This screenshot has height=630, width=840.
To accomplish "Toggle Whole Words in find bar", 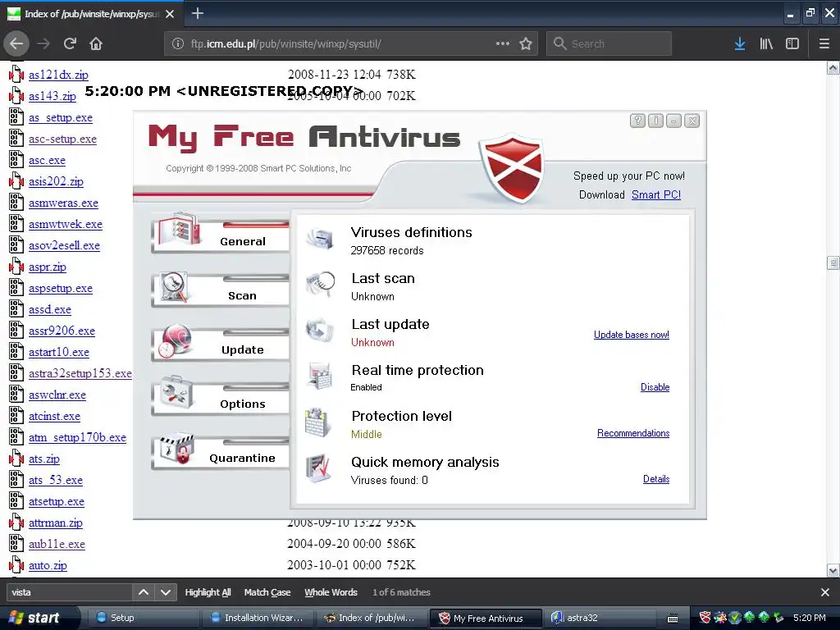I will [331, 592].
